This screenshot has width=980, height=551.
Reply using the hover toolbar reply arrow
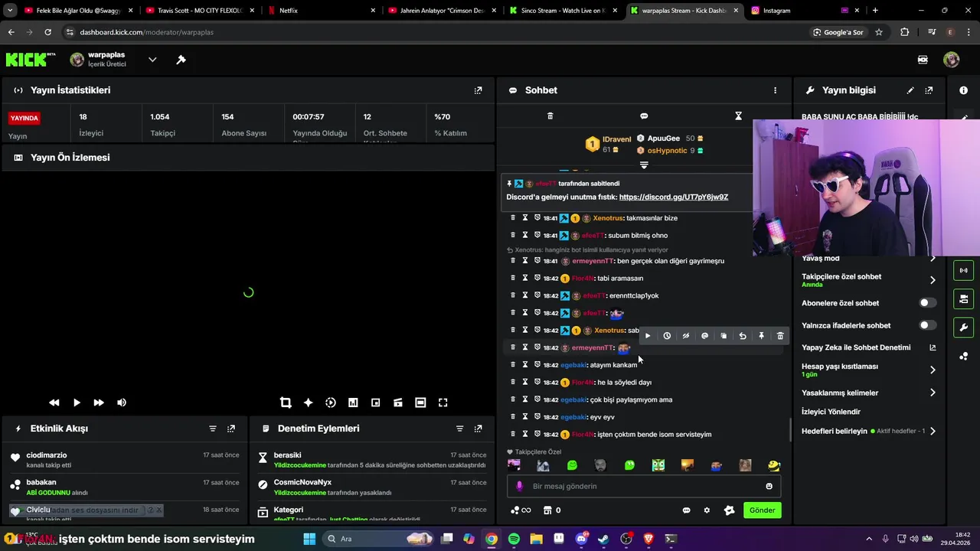point(743,336)
